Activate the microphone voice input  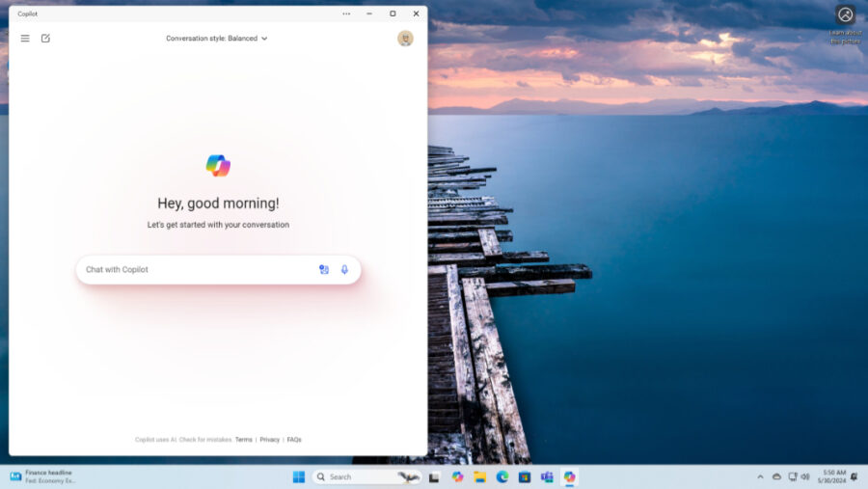click(344, 270)
